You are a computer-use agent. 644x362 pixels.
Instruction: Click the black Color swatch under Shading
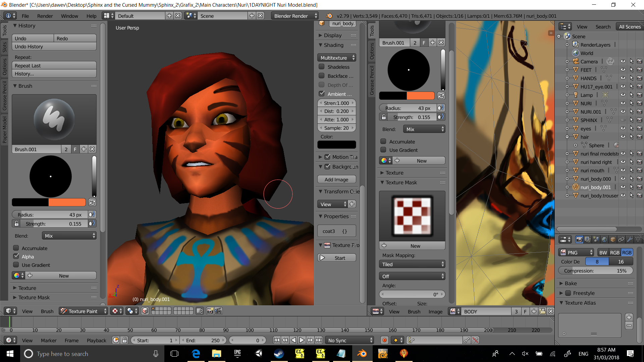(x=337, y=144)
